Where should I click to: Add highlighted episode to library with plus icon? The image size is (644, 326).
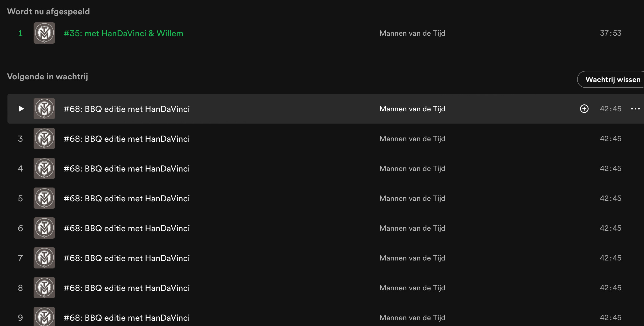click(x=584, y=109)
